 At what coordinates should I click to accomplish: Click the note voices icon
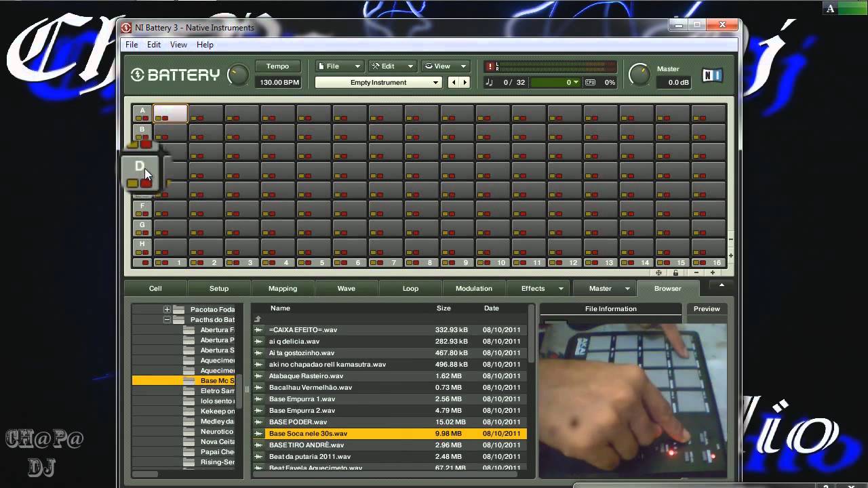[490, 82]
